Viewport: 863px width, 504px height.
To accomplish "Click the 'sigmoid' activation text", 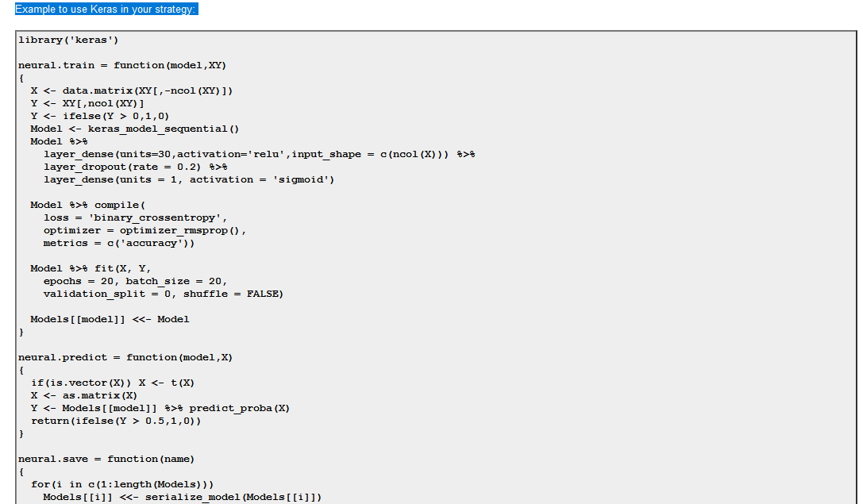I will (302, 179).
